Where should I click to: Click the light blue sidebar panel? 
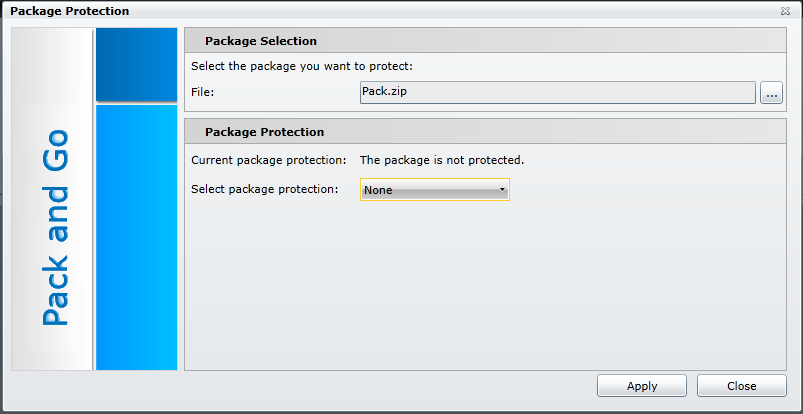pos(136,237)
